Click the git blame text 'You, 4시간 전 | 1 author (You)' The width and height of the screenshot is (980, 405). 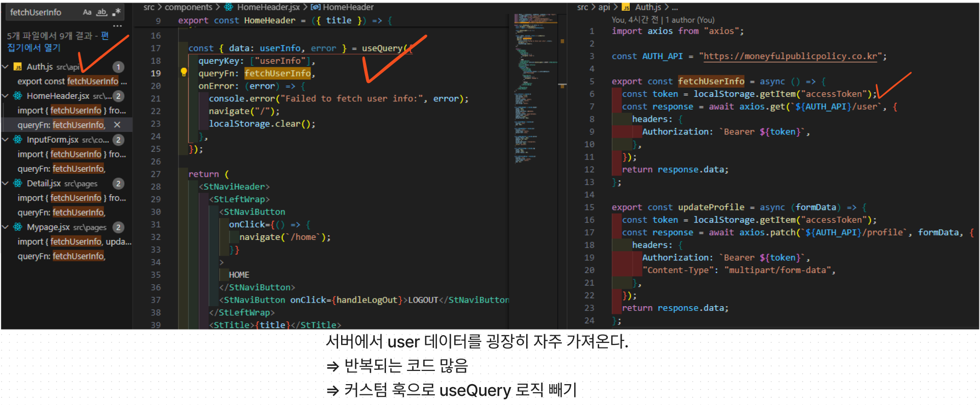(x=663, y=20)
